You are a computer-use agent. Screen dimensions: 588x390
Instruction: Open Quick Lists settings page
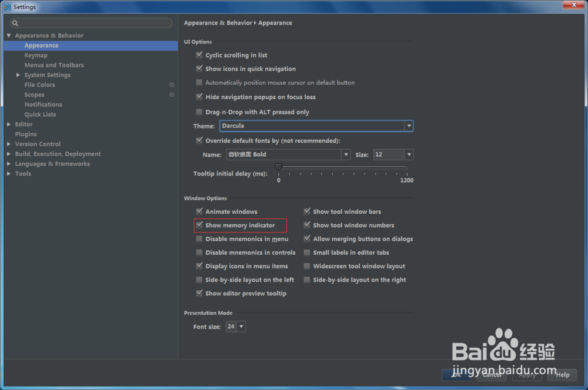[x=40, y=115]
